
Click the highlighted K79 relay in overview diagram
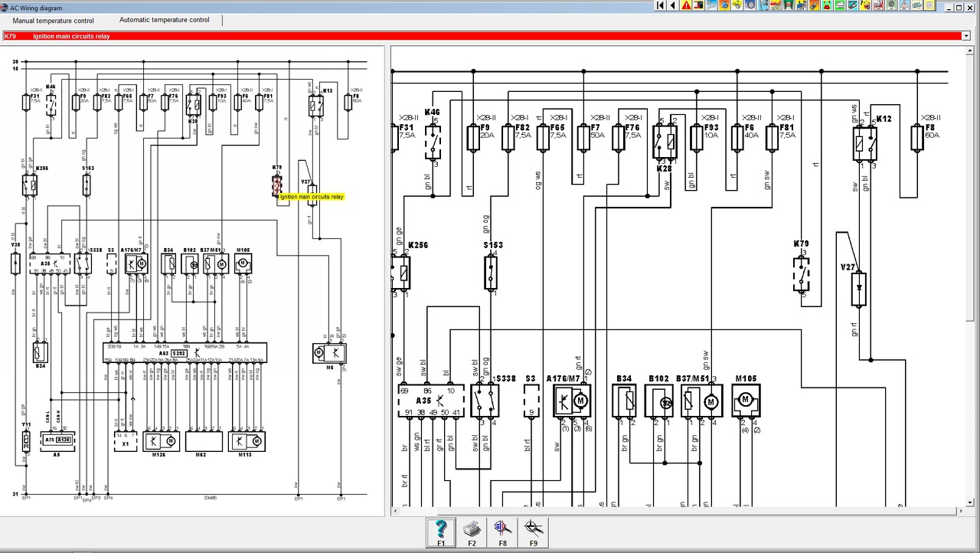[276, 185]
